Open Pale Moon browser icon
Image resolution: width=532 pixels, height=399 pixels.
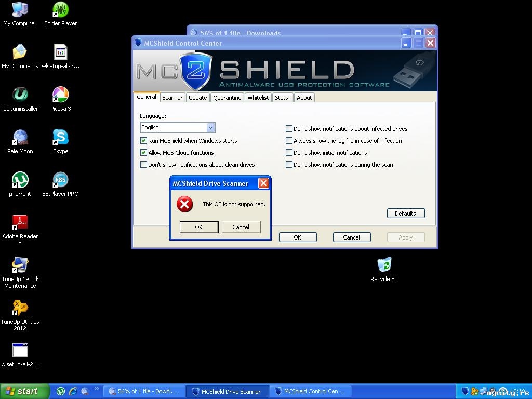pyautogui.click(x=20, y=142)
